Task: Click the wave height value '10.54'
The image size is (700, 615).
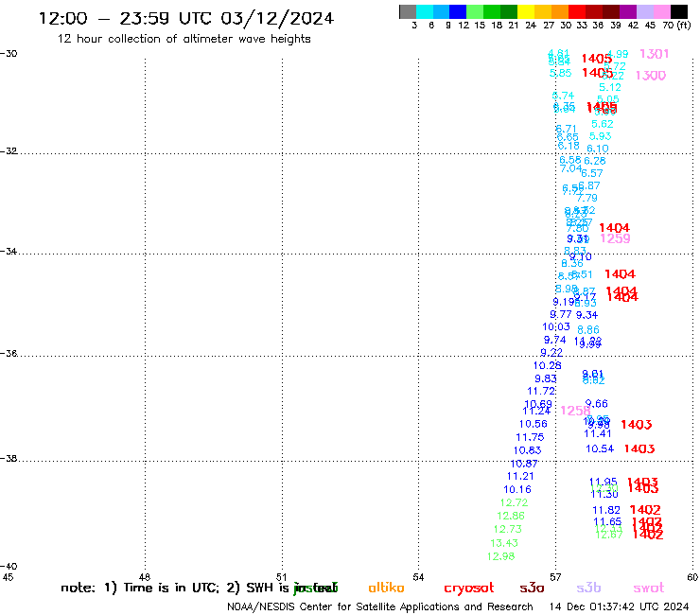Action: click(600, 448)
